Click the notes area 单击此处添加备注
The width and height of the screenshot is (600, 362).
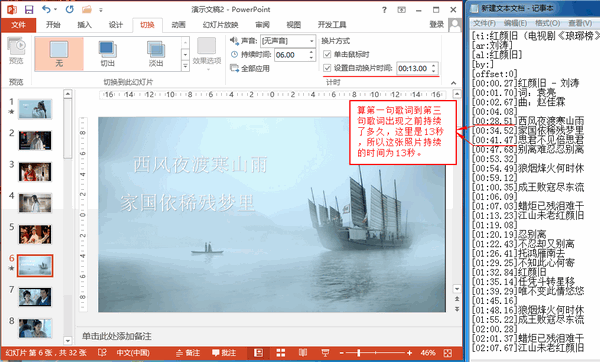pos(117,336)
